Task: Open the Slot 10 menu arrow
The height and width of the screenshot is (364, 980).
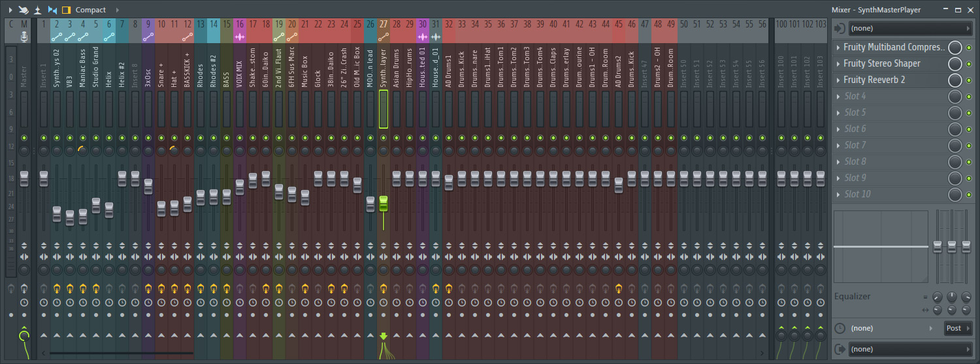Action: (x=838, y=194)
